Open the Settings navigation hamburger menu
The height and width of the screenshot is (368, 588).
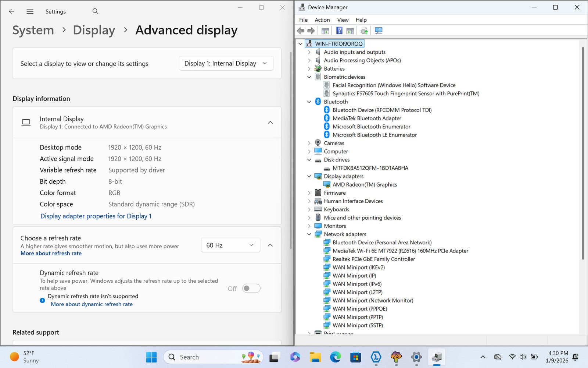pyautogui.click(x=30, y=11)
